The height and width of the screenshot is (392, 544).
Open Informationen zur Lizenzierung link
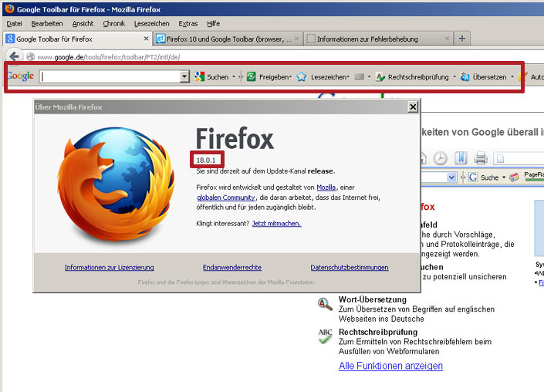[x=110, y=268]
